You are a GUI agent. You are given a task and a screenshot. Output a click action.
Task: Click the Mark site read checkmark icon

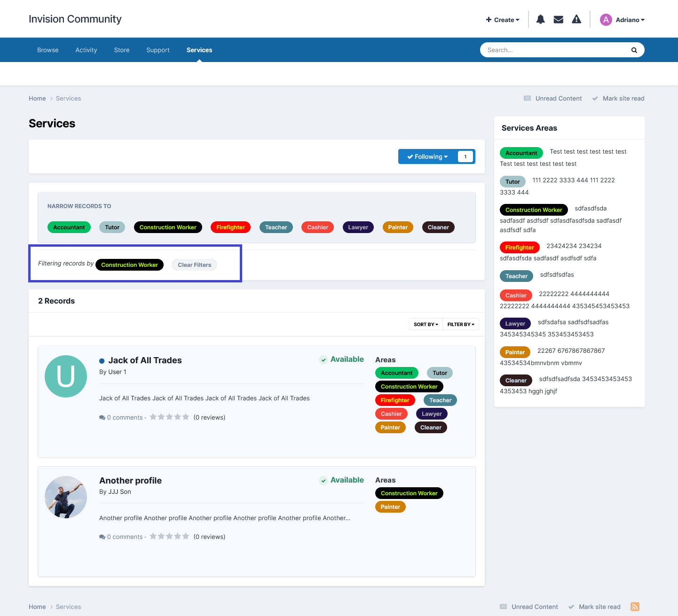(x=595, y=98)
